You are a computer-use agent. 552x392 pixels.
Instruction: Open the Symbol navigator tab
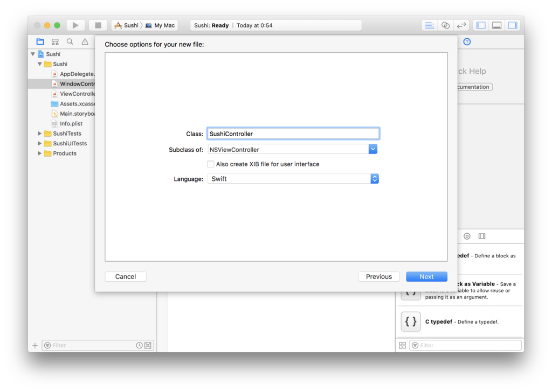coord(55,42)
